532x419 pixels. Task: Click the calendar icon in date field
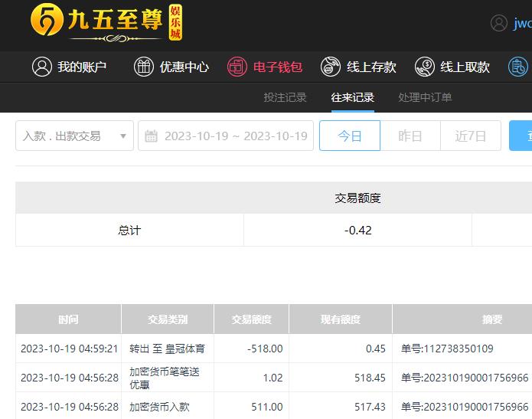(151, 136)
